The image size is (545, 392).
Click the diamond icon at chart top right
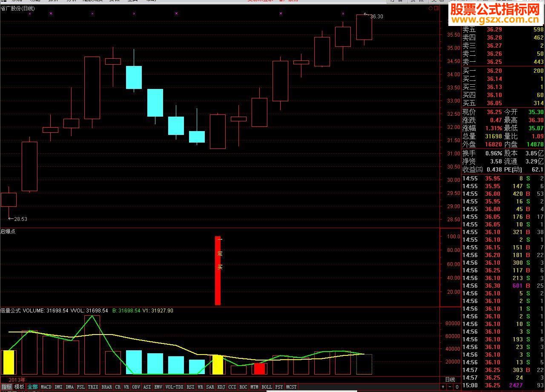(430, 8)
